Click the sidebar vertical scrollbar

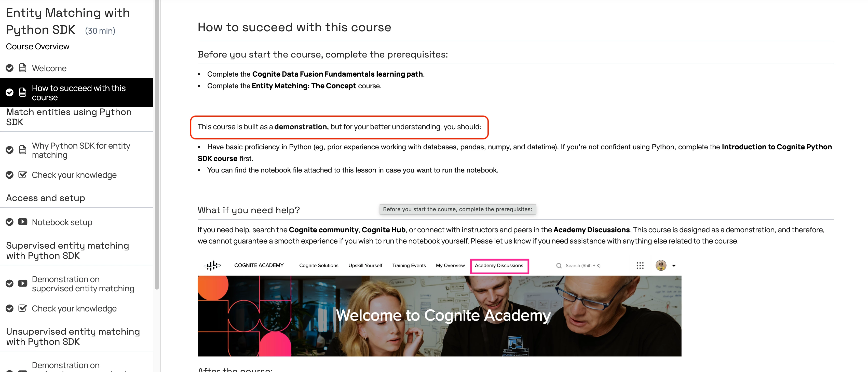click(157, 145)
